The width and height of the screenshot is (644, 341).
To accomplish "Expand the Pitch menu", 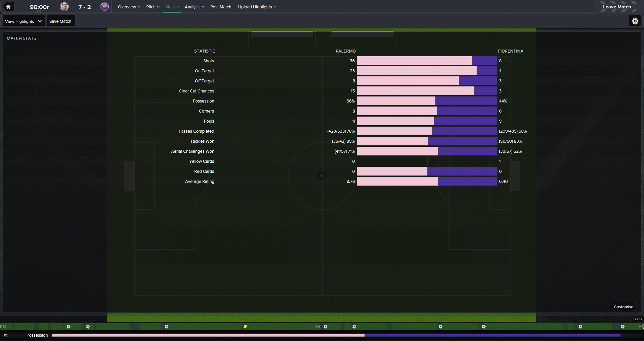I will coord(153,7).
